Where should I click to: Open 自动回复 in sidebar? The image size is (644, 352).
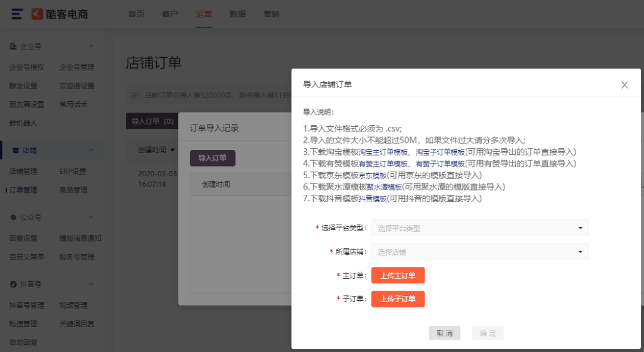tap(23, 342)
